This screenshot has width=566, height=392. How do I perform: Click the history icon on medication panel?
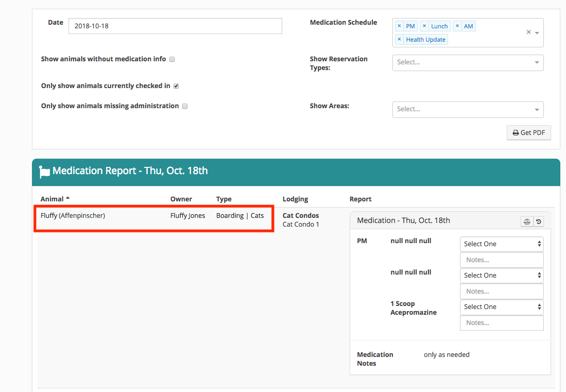point(539,221)
